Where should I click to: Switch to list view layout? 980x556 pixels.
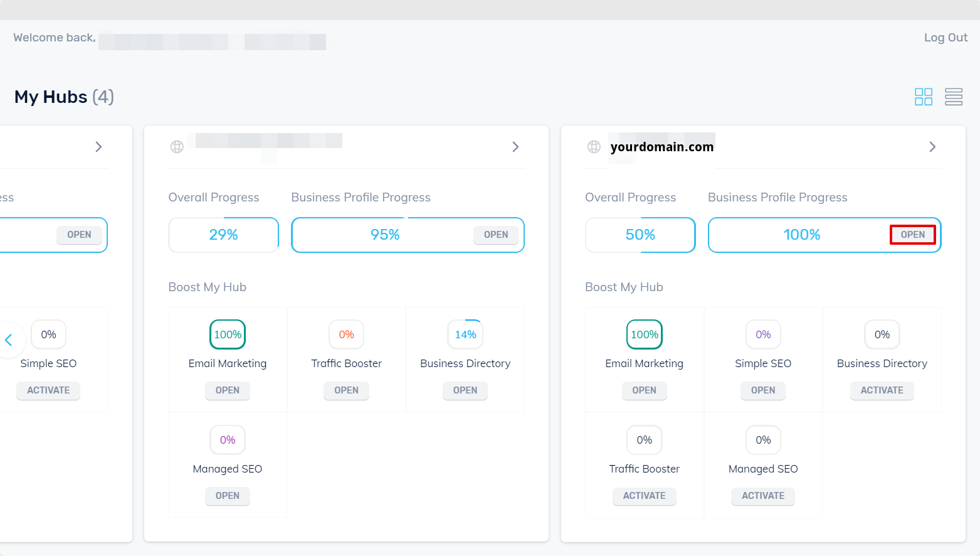click(954, 97)
